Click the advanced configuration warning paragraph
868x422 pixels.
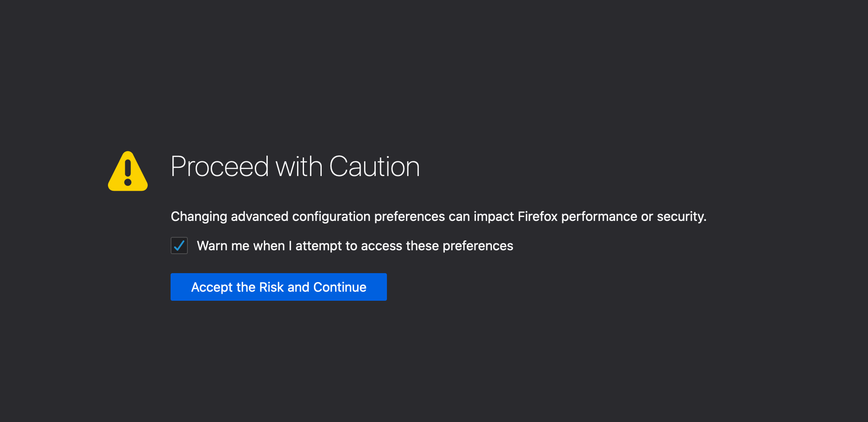click(439, 217)
